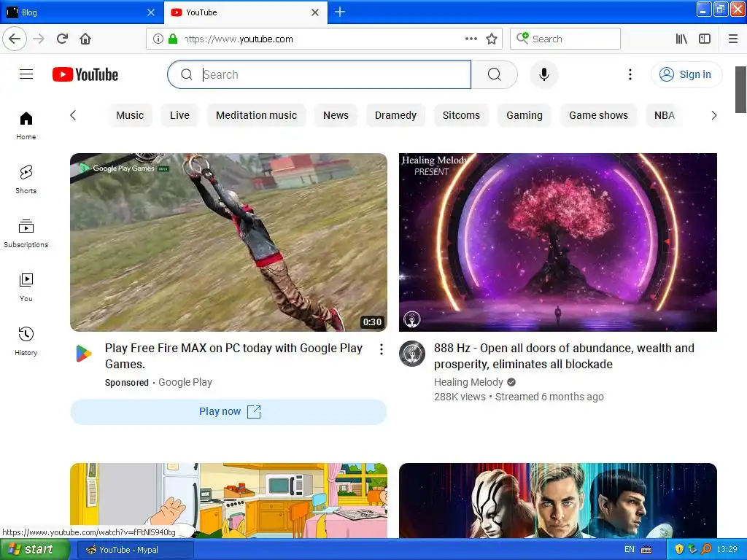
Task: Open Shorts in sidebar
Action: point(26,179)
